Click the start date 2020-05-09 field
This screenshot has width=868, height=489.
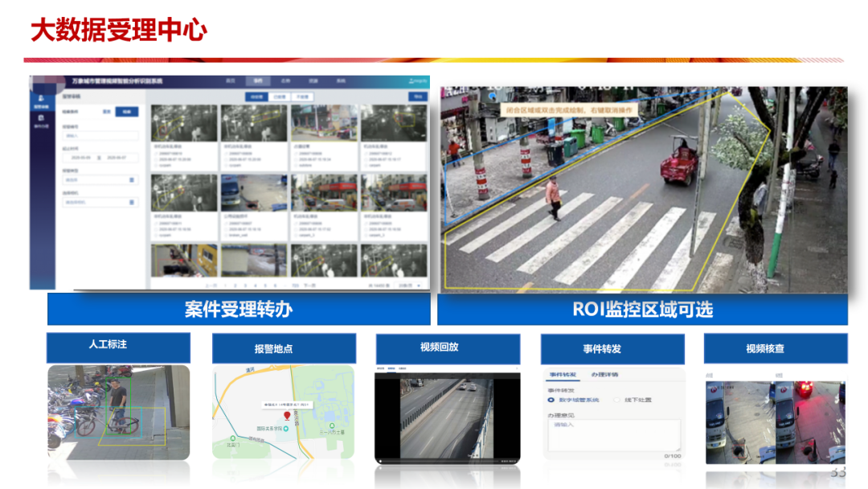81,158
